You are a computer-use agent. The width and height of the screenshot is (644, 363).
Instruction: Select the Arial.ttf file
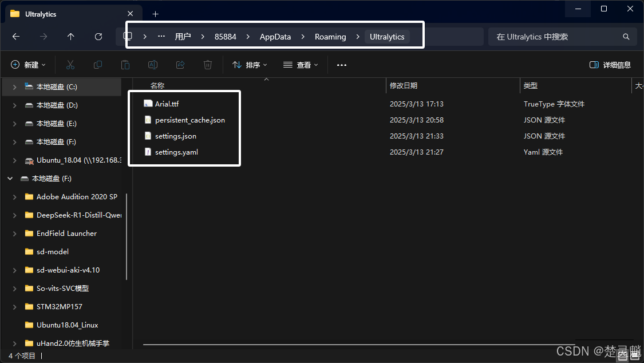(x=167, y=104)
